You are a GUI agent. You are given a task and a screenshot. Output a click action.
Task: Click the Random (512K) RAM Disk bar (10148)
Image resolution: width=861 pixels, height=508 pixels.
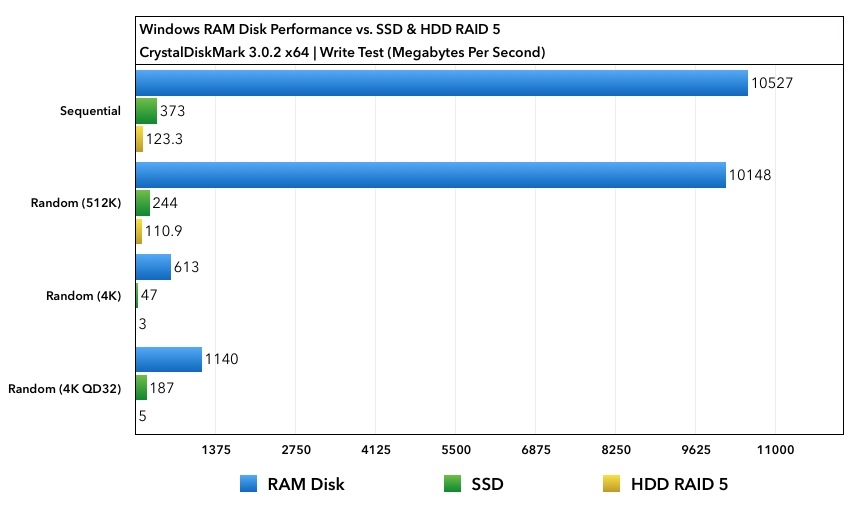click(430, 175)
